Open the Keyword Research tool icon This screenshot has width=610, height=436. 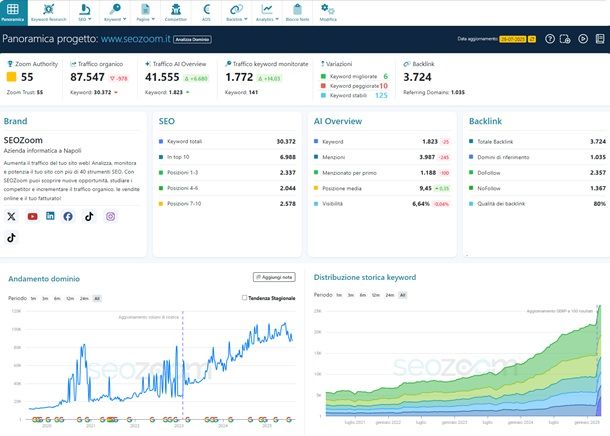tap(47, 12)
